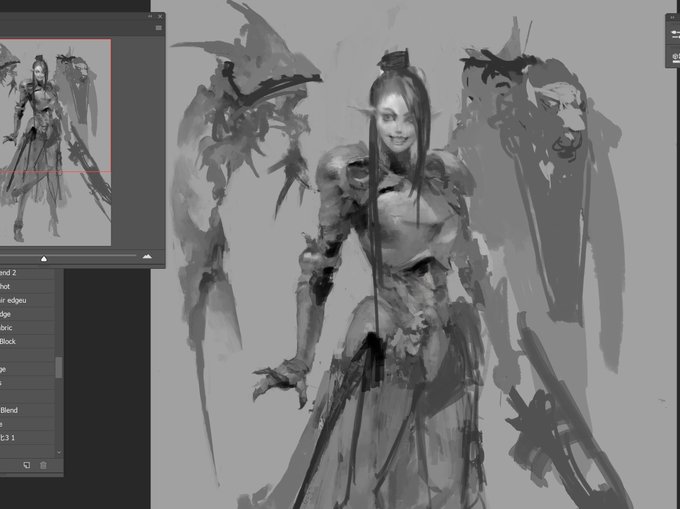
Task: Collapse the Navigator panel with double arrows
Action: coord(150,16)
